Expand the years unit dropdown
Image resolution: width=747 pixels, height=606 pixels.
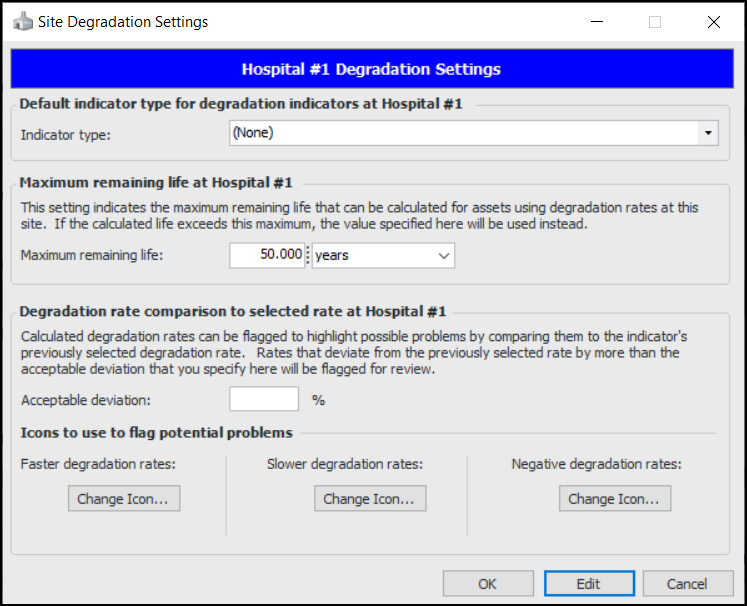point(444,256)
